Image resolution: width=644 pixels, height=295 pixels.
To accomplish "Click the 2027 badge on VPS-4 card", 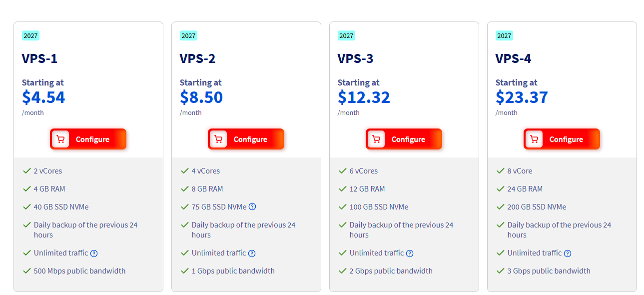I will pos(504,35).
